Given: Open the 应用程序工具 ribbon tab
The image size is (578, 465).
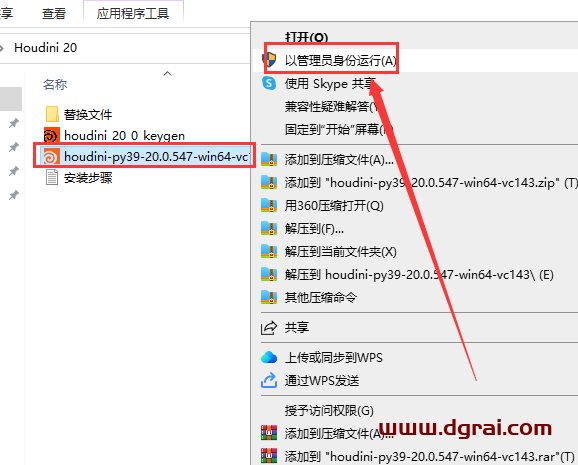Looking at the screenshot, I should coord(133,14).
